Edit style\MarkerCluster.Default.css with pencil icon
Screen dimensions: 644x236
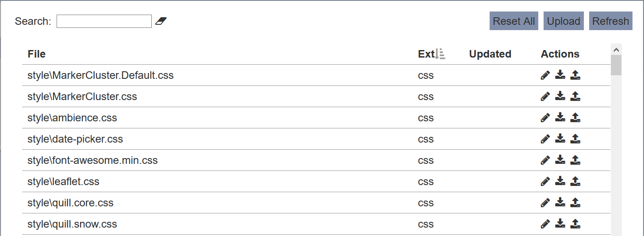click(x=545, y=75)
